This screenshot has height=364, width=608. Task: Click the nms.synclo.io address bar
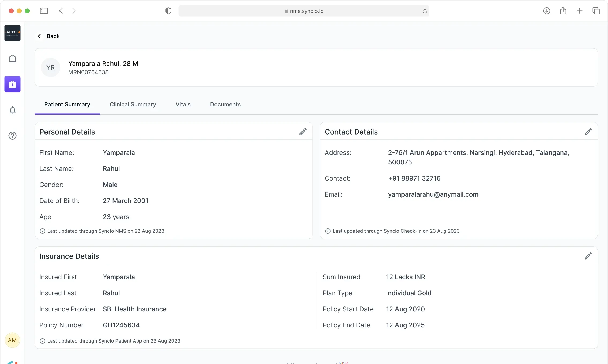304,11
